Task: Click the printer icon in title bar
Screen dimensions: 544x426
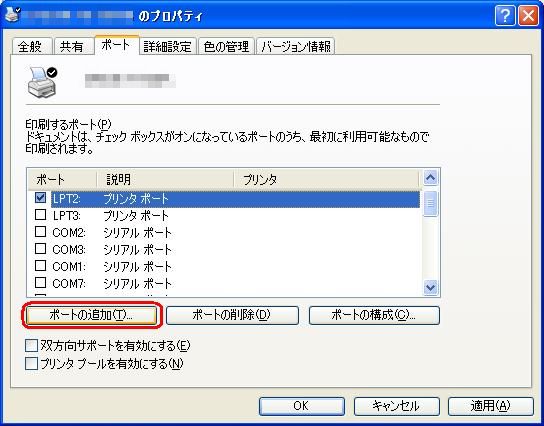Action: (12, 15)
